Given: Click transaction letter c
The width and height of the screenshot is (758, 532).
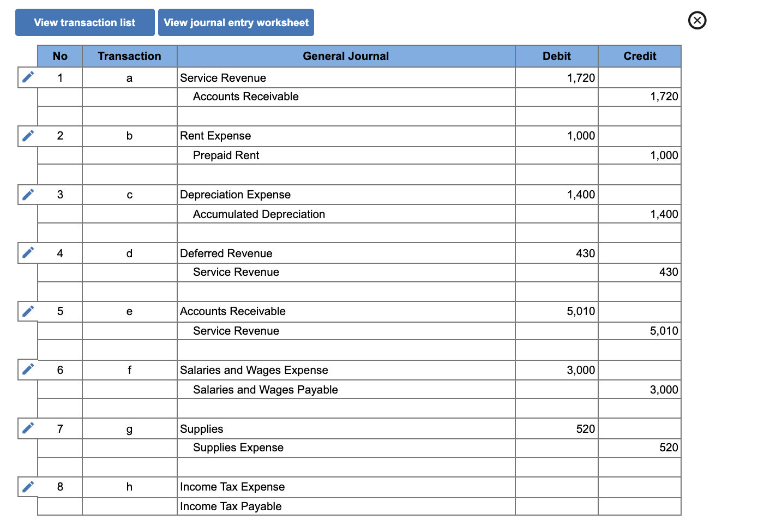Looking at the screenshot, I should click(130, 195).
